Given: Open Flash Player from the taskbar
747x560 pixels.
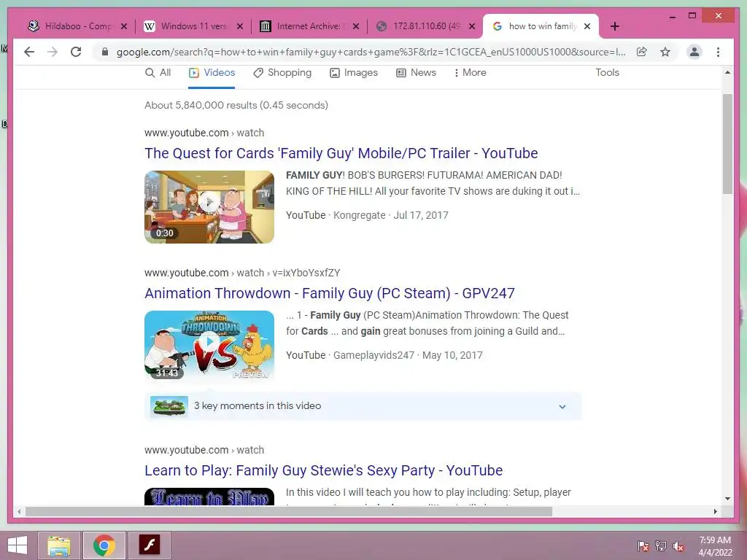Looking at the screenshot, I should pyautogui.click(x=149, y=545).
